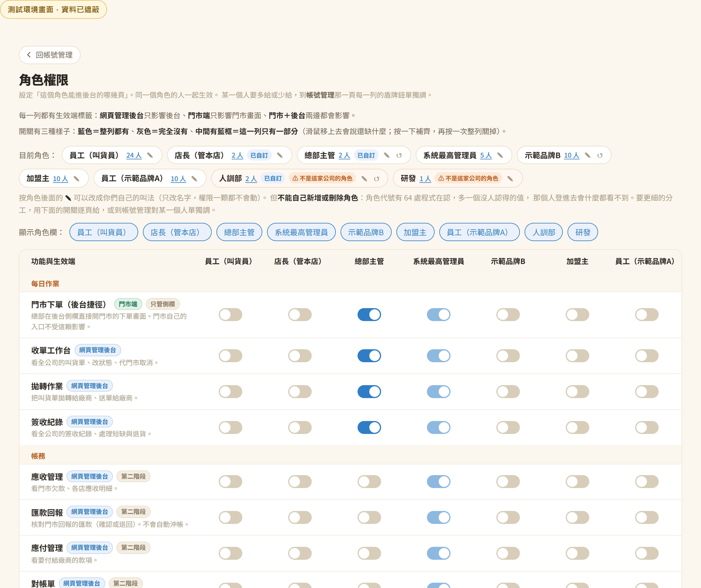This screenshot has height=588, width=701.
Task: Click 已自訂 badge on 店長(管本店)
Action: click(x=259, y=156)
